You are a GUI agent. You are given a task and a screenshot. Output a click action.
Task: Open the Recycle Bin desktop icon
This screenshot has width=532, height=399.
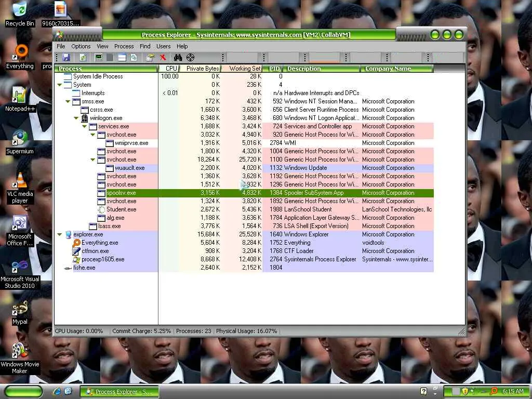(x=20, y=14)
